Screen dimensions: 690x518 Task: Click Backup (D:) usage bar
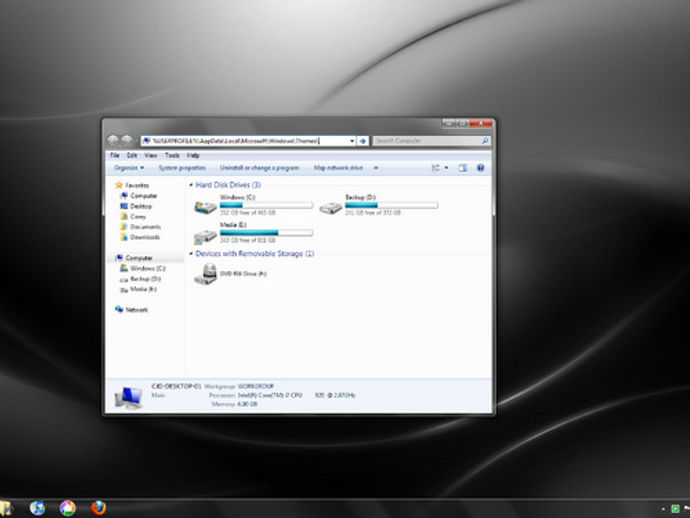tap(391, 205)
